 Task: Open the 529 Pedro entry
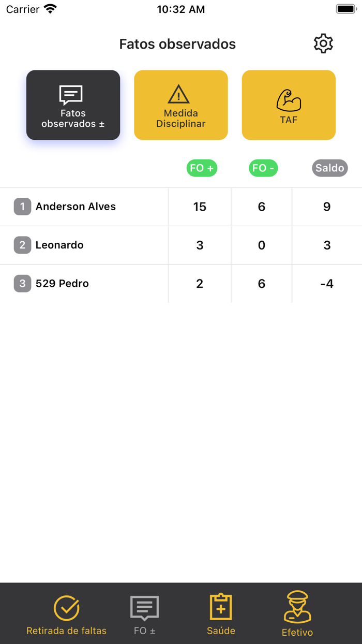[62, 283]
